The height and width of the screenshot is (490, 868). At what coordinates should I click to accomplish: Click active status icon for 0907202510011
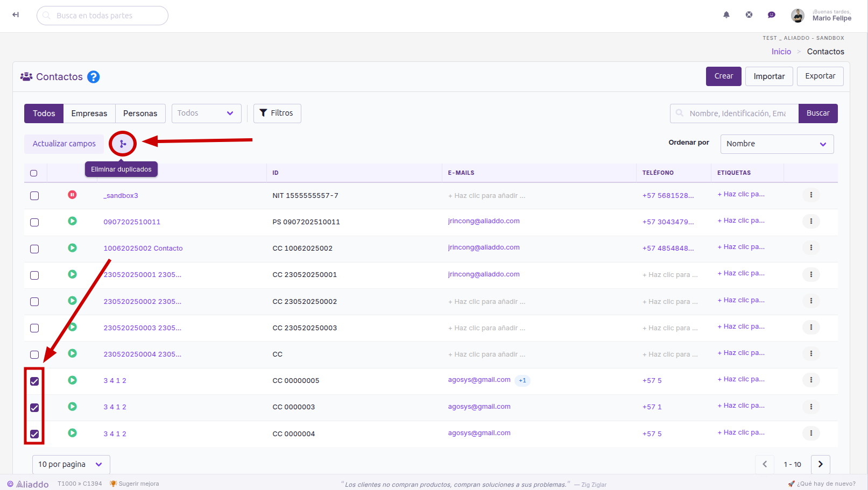click(x=72, y=221)
